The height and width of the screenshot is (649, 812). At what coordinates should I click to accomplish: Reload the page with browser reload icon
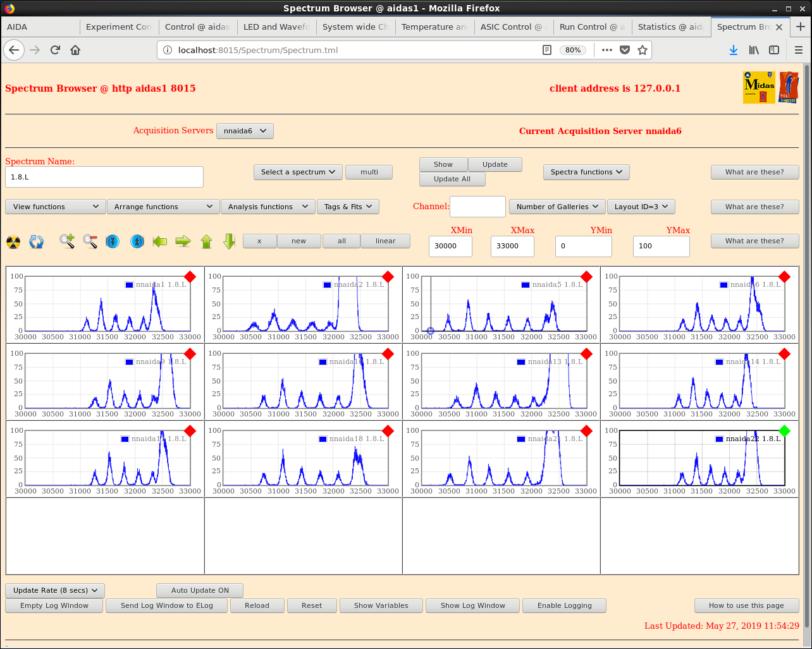click(x=55, y=50)
